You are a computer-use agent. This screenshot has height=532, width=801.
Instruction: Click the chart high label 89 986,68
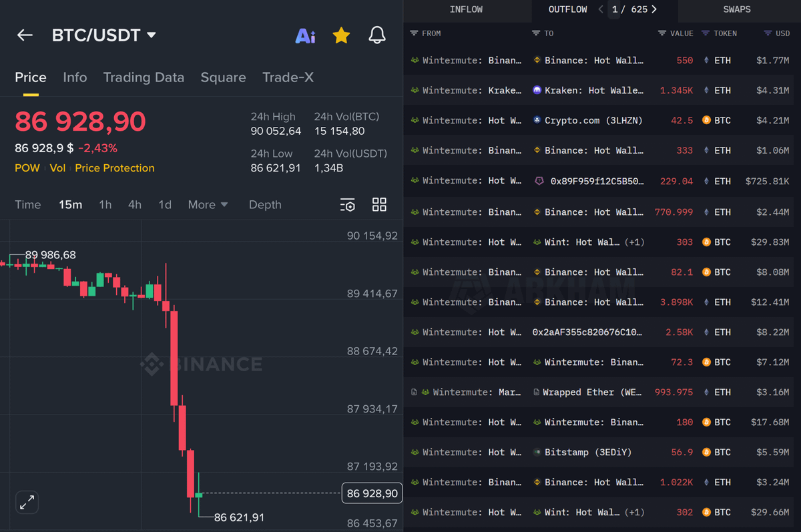[x=51, y=255]
